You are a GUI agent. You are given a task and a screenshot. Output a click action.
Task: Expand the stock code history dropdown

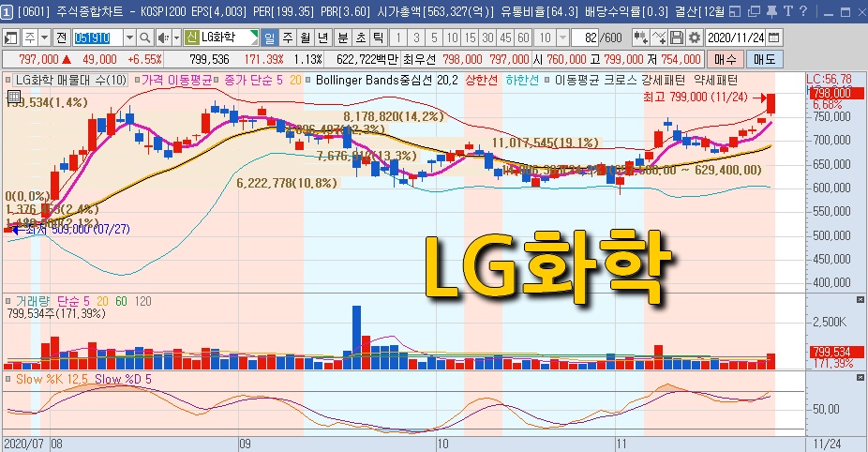click(x=129, y=38)
